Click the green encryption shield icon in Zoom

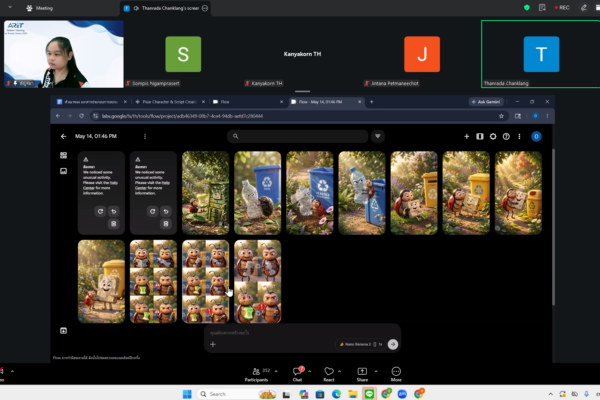[527, 8]
